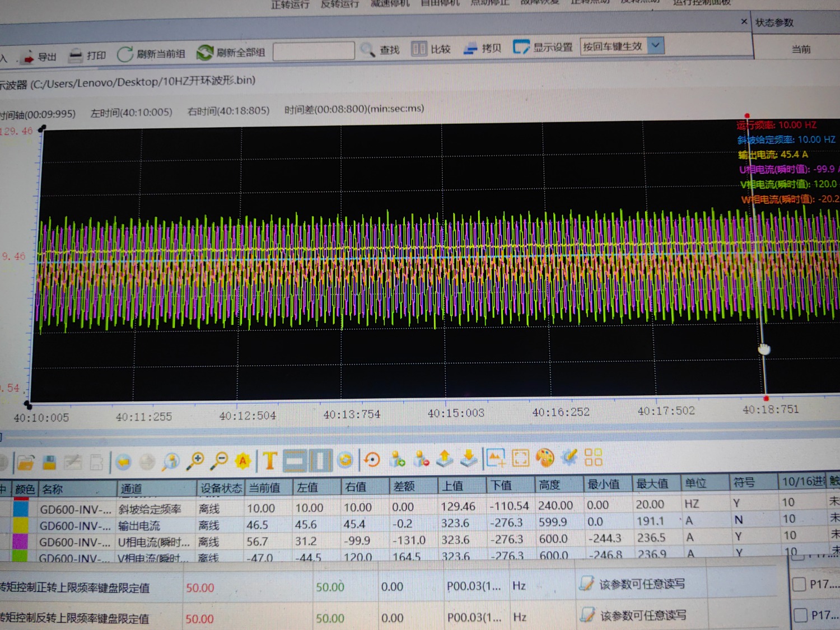Tick the checkbox in the lower P17 row
This screenshot has height=630, width=840.
[800, 615]
